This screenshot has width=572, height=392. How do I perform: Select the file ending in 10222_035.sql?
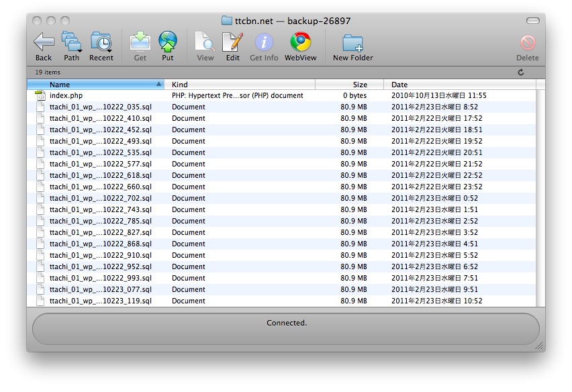[100, 107]
